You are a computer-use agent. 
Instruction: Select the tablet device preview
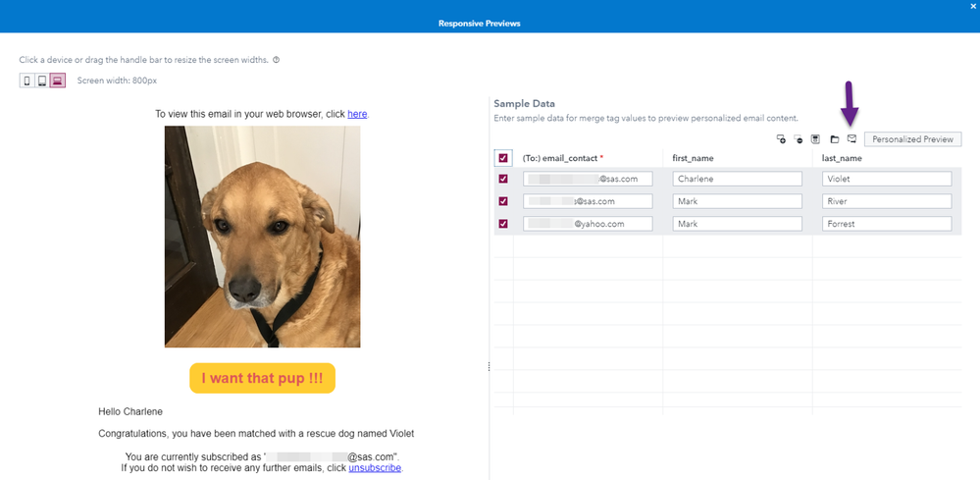(x=42, y=80)
